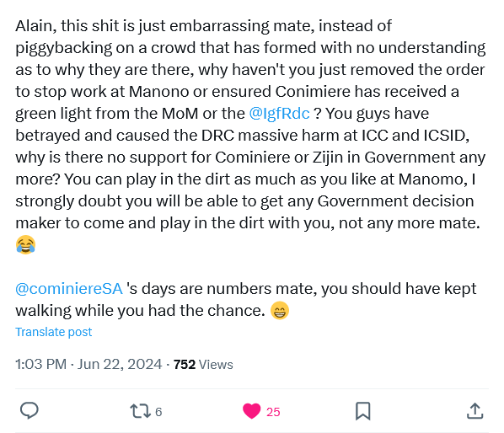Select the tears of joy emoji
Viewport: 504px width, 433px height.
coord(25,244)
